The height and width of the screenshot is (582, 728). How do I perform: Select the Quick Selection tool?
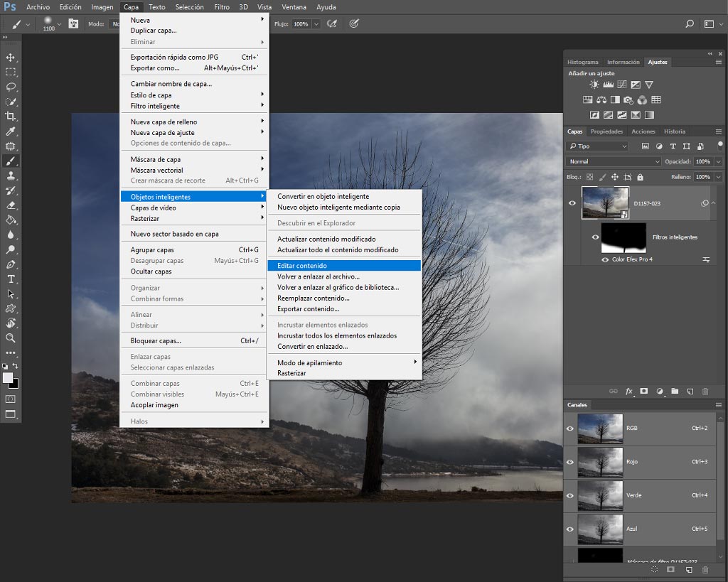(10, 102)
